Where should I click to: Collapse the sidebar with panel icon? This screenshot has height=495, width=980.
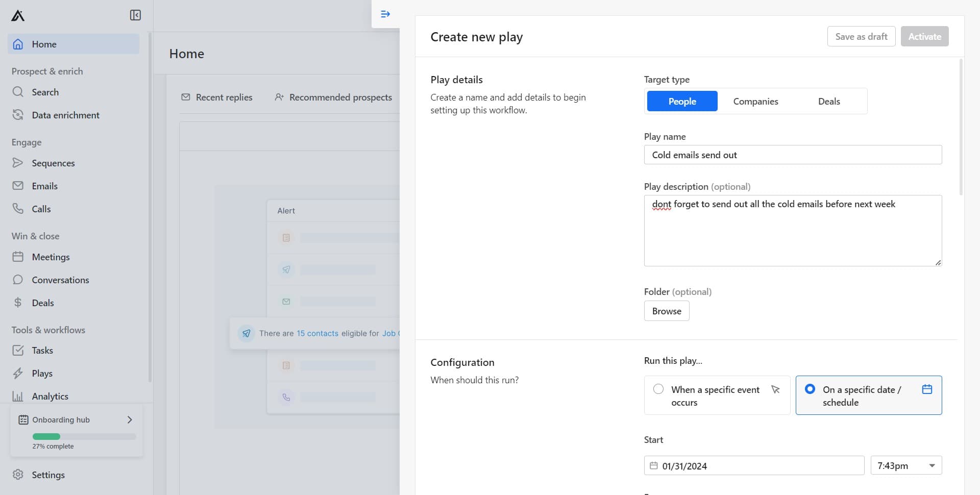tap(135, 15)
